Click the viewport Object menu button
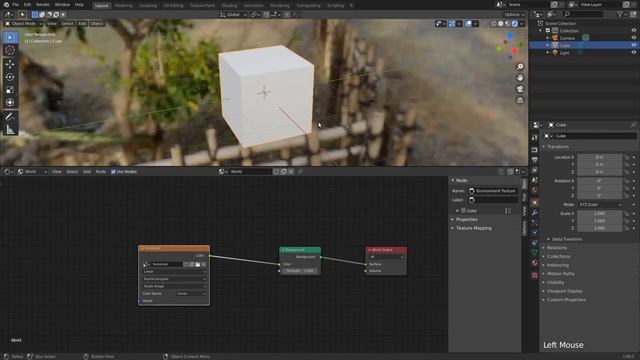The height and width of the screenshot is (360, 640). (x=97, y=24)
